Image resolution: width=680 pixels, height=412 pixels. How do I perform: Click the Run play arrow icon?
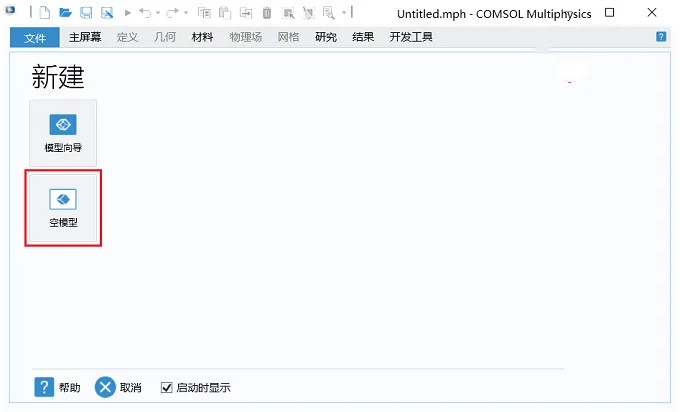(128, 13)
